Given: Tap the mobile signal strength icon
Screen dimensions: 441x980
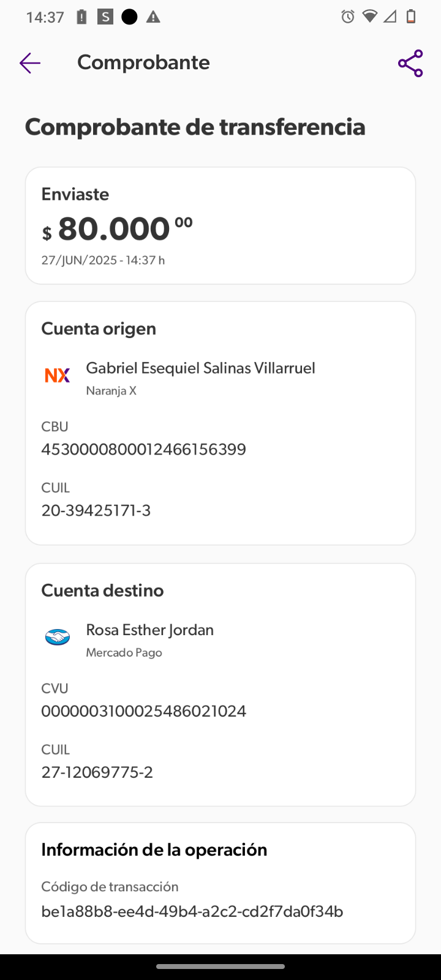Looking at the screenshot, I should 390,17.
